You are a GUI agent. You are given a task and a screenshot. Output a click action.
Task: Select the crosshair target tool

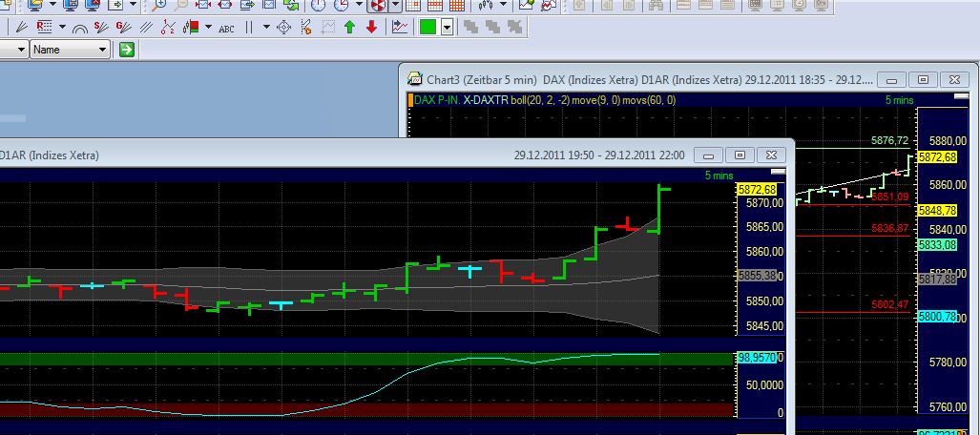coord(283,27)
